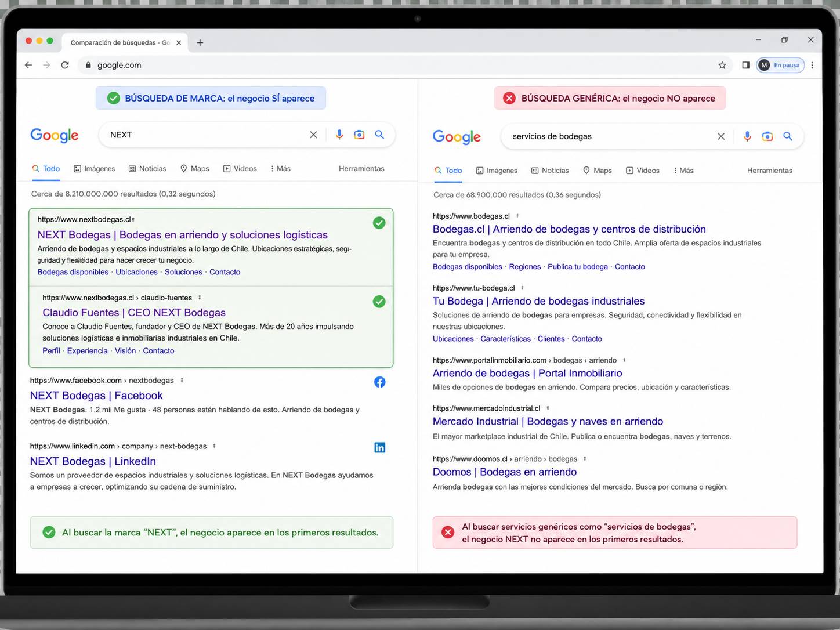Submit the NEXT search with magnifier icon
The height and width of the screenshot is (630, 840).
pos(379,135)
